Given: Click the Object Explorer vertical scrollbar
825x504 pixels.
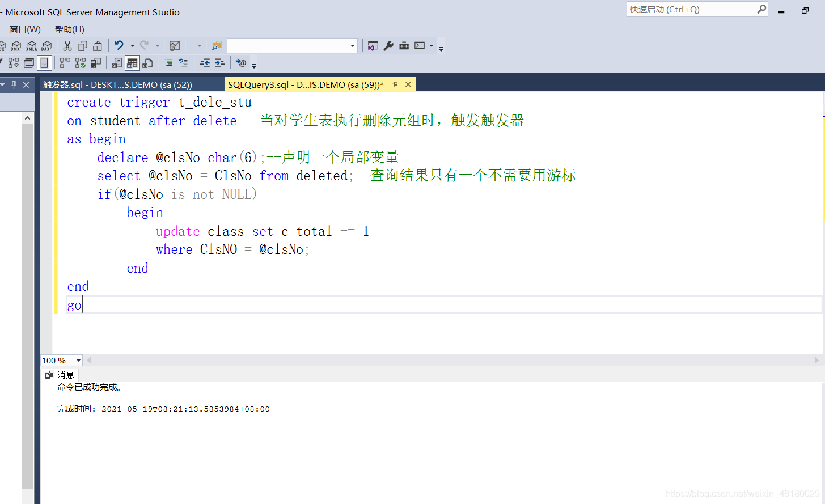Looking at the screenshot, I should pos(27,306).
